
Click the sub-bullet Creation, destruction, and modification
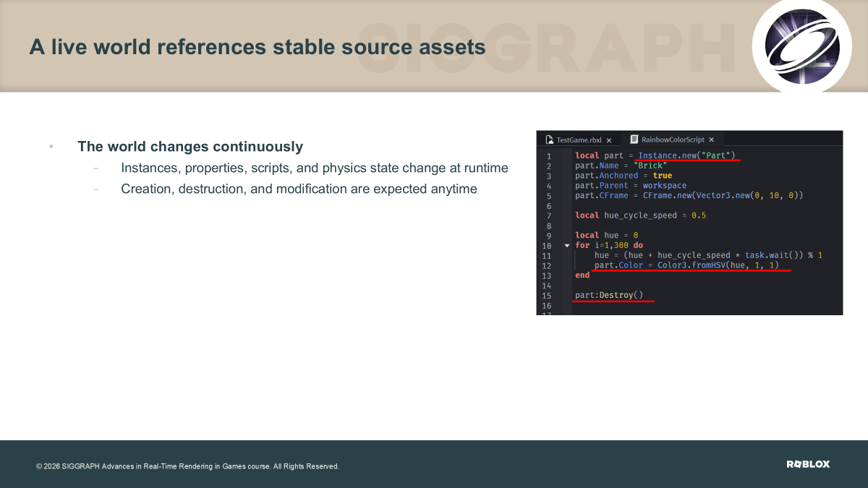point(299,189)
